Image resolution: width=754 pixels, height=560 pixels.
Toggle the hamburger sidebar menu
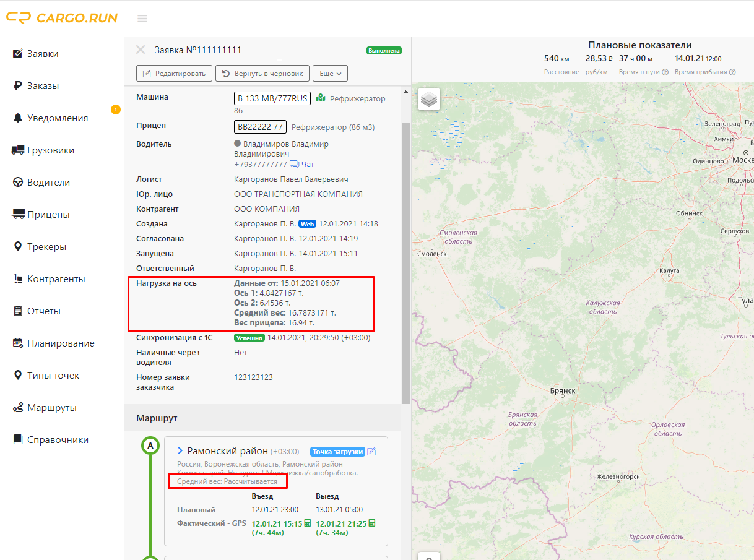coord(142,19)
